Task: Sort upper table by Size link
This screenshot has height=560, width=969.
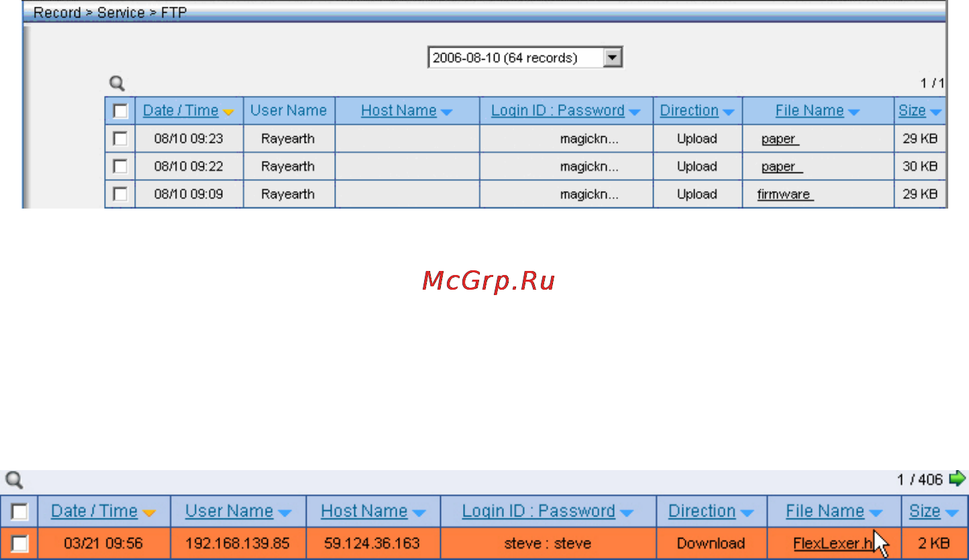Action: coord(912,111)
